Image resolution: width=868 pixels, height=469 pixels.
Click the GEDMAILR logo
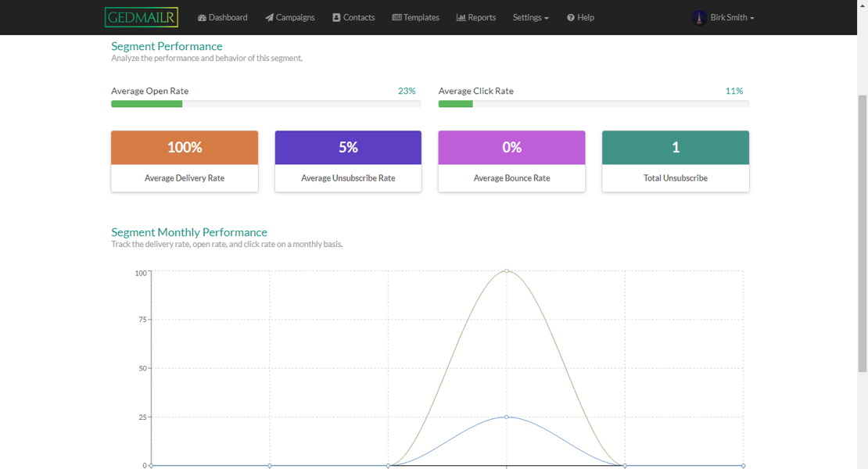(x=142, y=17)
